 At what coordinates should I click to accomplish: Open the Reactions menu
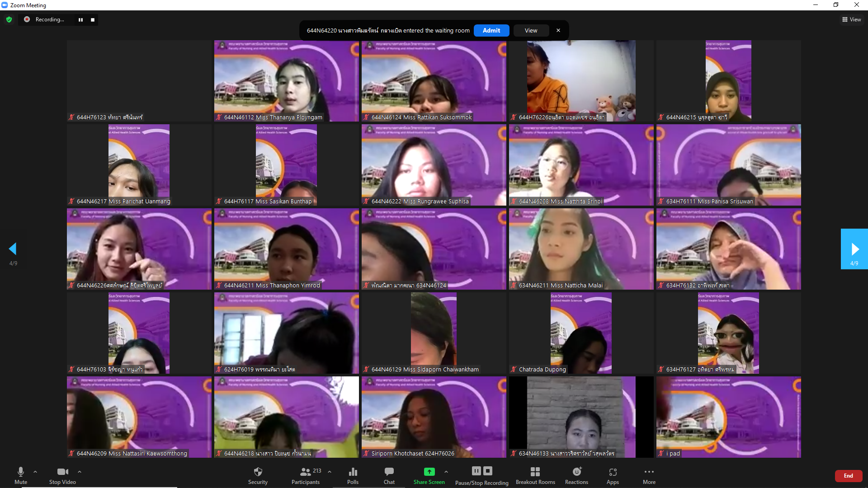tap(576, 475)
